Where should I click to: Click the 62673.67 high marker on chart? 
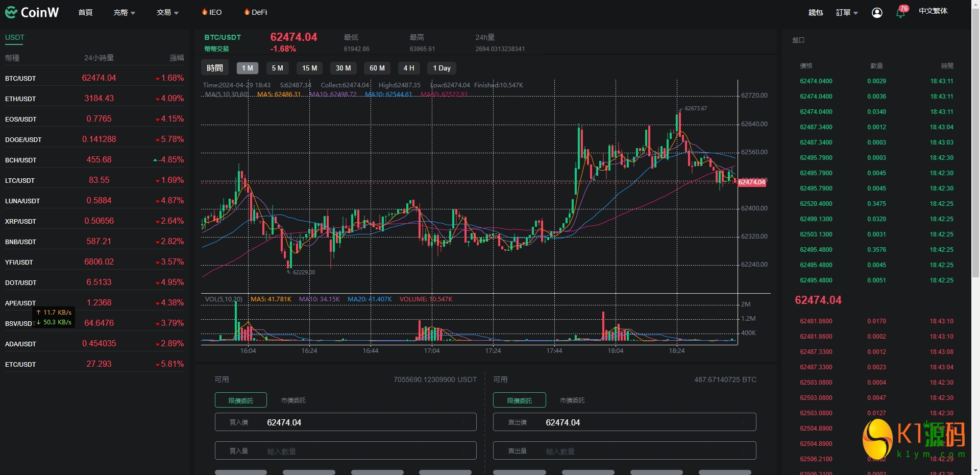696,108
